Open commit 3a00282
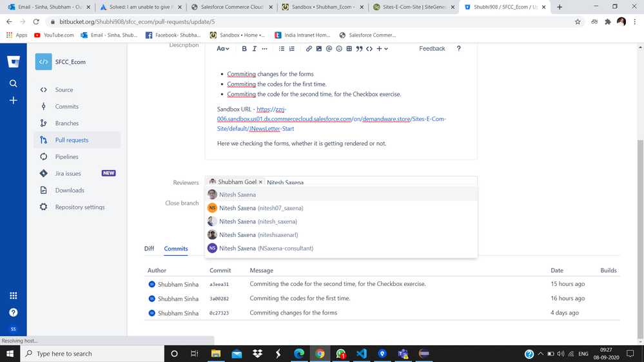Screen dimensions: 644x362 click(219, 299)
